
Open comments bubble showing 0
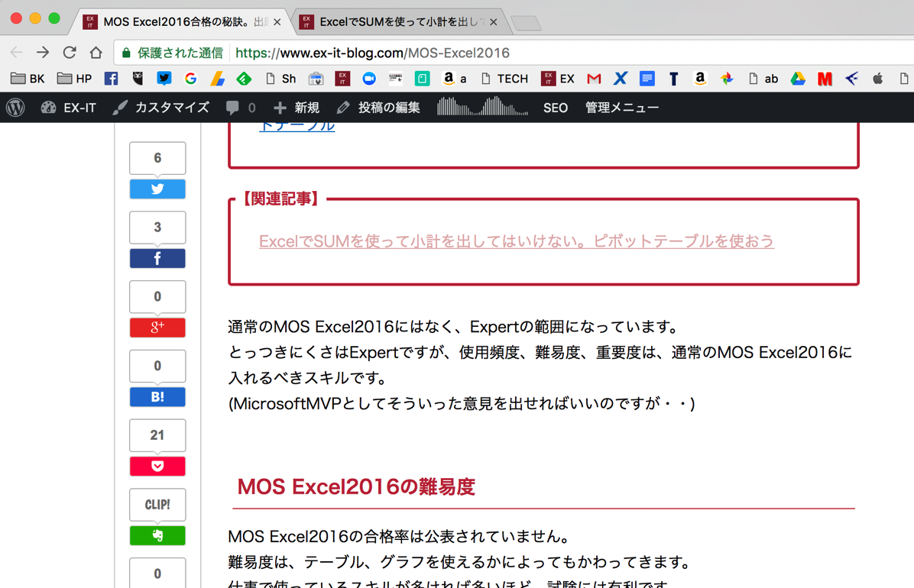241,108
